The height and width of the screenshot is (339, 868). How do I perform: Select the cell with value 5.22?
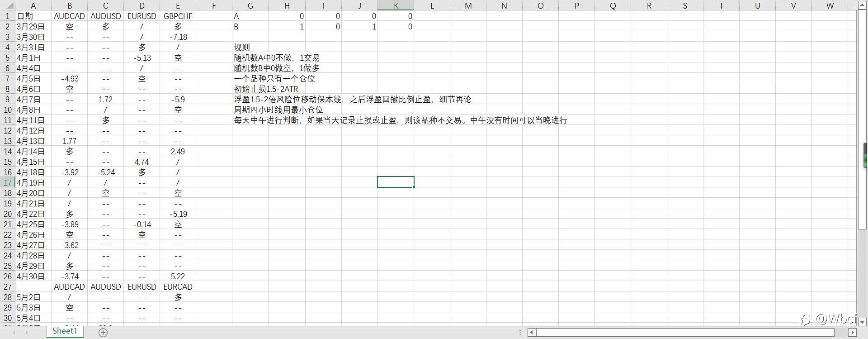point(178,276)
